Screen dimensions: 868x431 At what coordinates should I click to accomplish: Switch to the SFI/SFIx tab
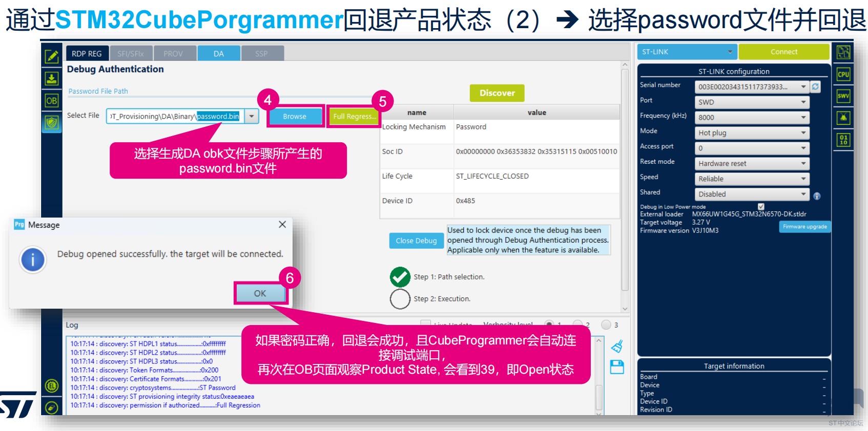[131, 53]
